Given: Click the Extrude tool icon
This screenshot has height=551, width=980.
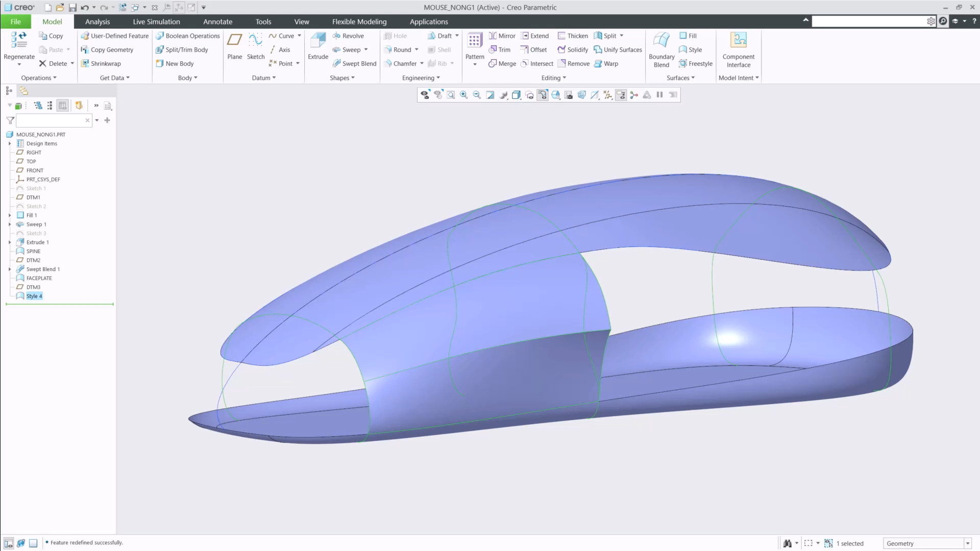Looking at the screenshot, I should pyautogui.click(x=317, y=40).
